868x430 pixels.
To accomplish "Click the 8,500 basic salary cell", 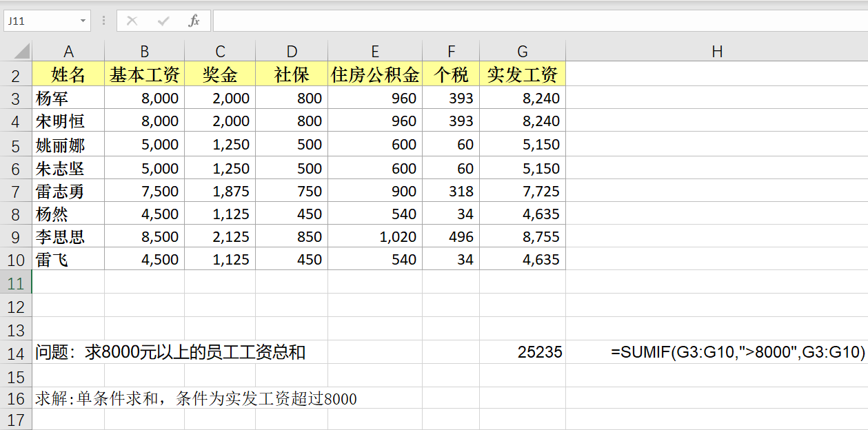I will [145, 236].
